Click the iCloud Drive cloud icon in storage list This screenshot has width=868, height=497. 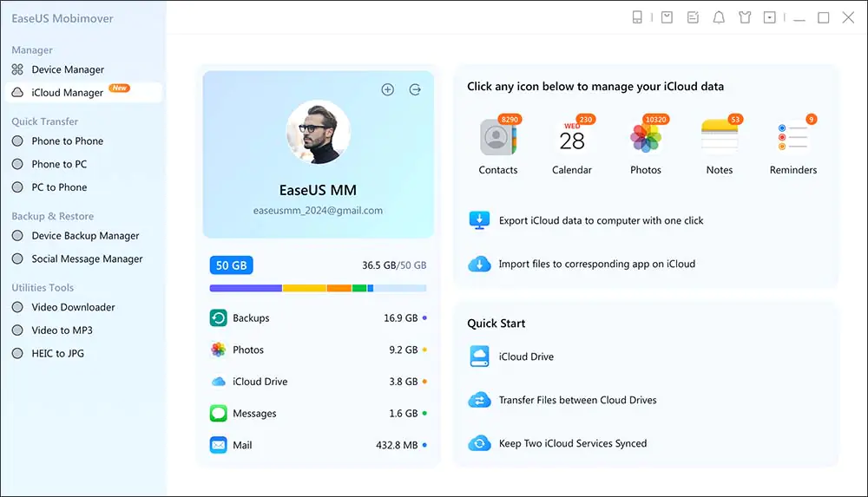(219, 382)
